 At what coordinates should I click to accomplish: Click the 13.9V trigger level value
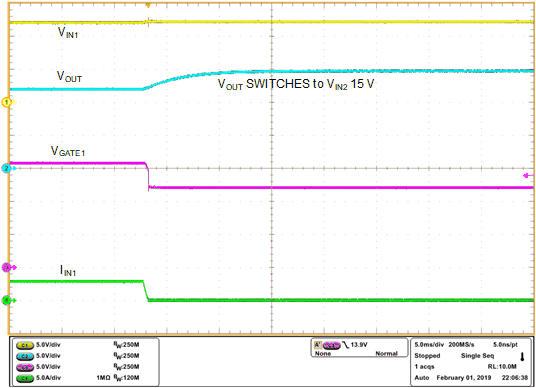(359, 345)
